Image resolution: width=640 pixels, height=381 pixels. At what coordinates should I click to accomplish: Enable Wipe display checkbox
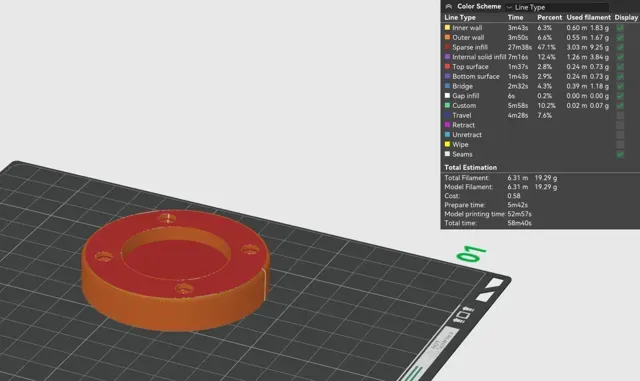click(x=620, y=145)
